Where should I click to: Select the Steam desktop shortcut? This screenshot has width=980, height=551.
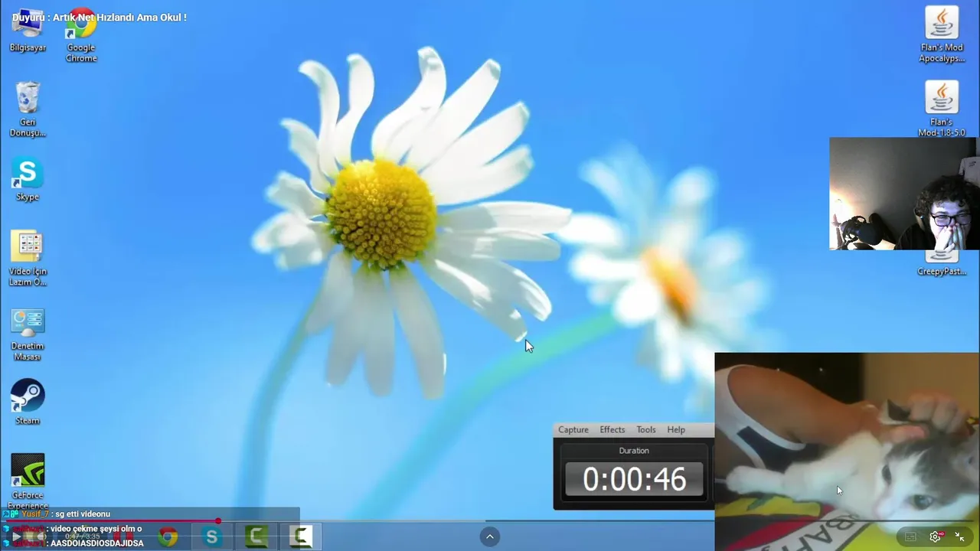tap(28, 403)
